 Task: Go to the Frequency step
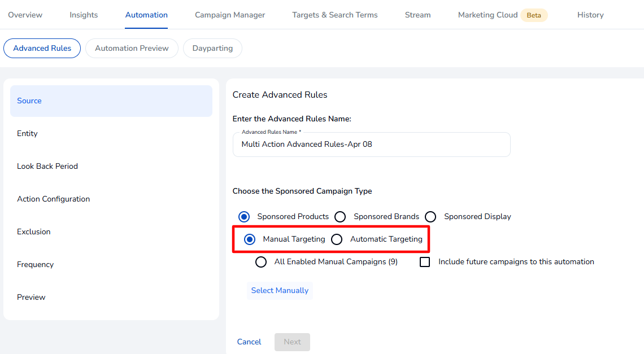36,265
